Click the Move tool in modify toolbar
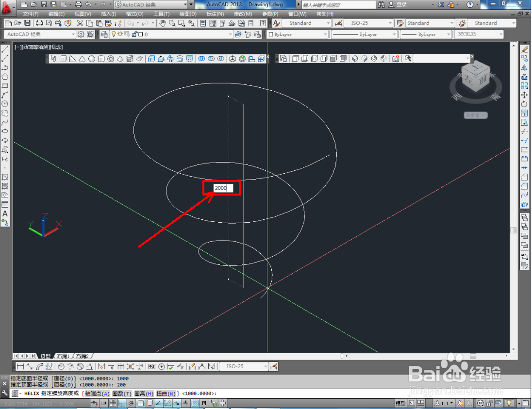 [x=525, y=95]
